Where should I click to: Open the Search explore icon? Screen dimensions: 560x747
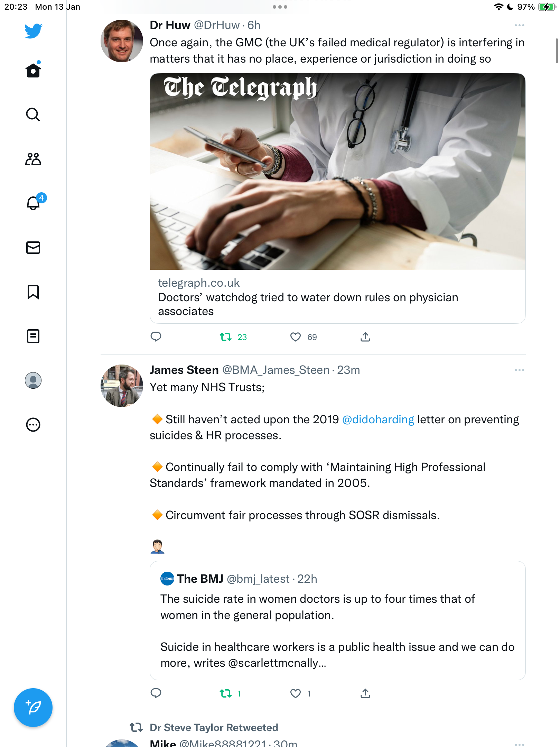click(x=33, y=114)
